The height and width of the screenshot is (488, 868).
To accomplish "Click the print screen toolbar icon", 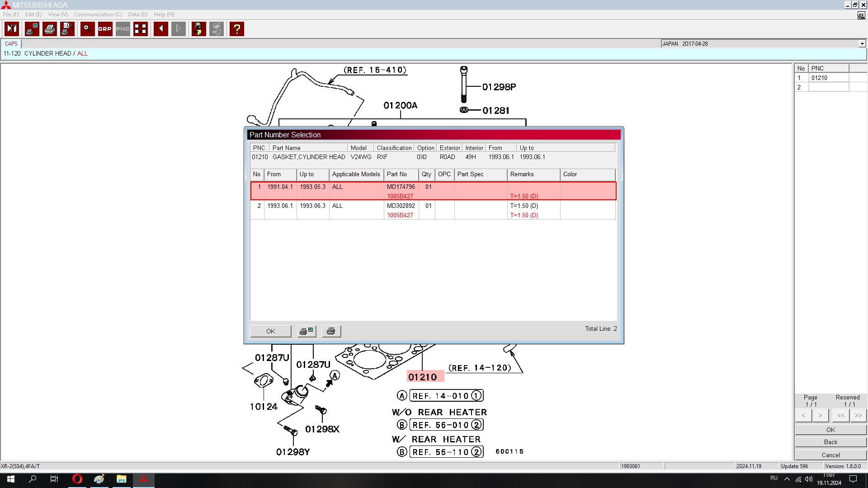I will [32, 29].
